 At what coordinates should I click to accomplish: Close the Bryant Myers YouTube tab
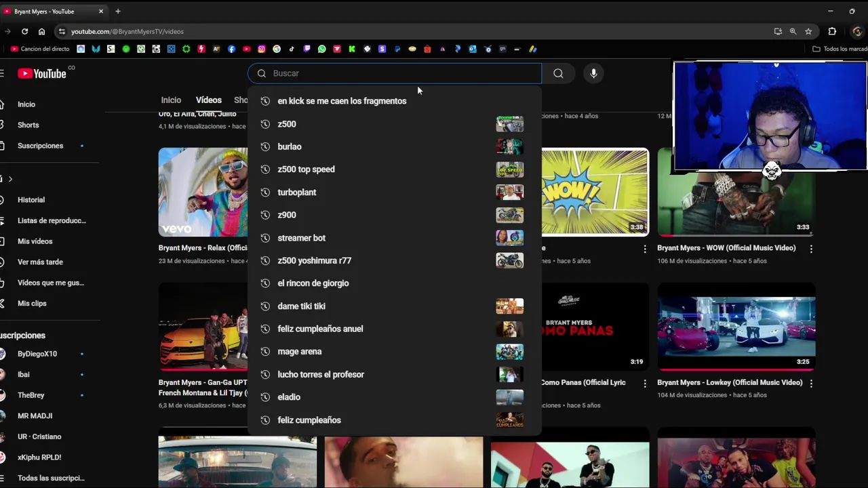[101, 12]
